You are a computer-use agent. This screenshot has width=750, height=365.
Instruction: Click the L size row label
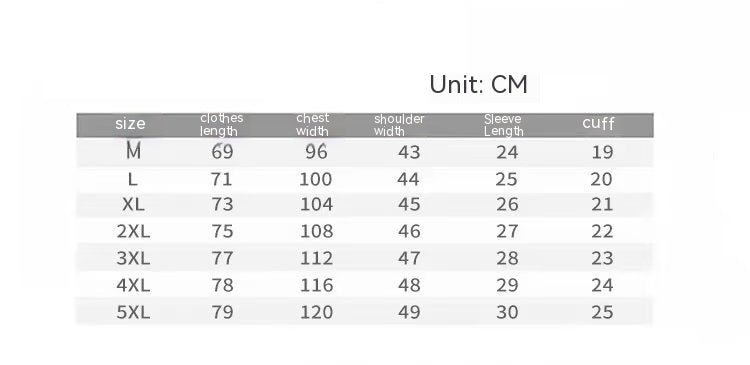tap(133, 179)
